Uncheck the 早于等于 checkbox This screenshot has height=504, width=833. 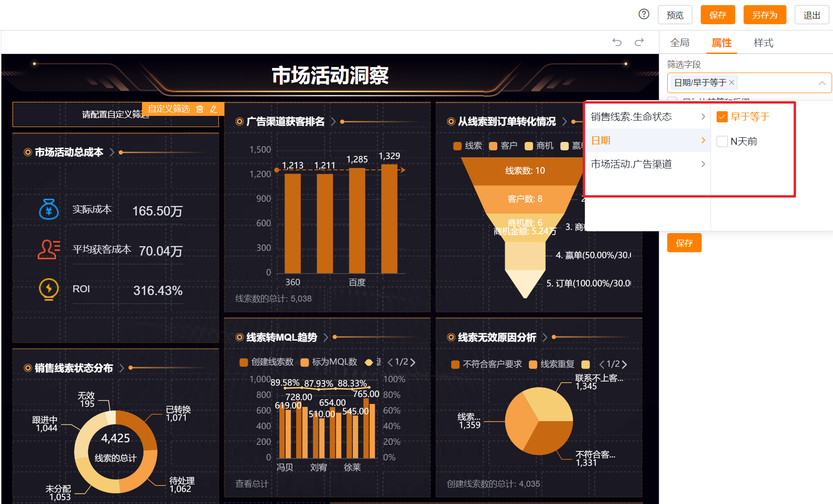(722, 117)
